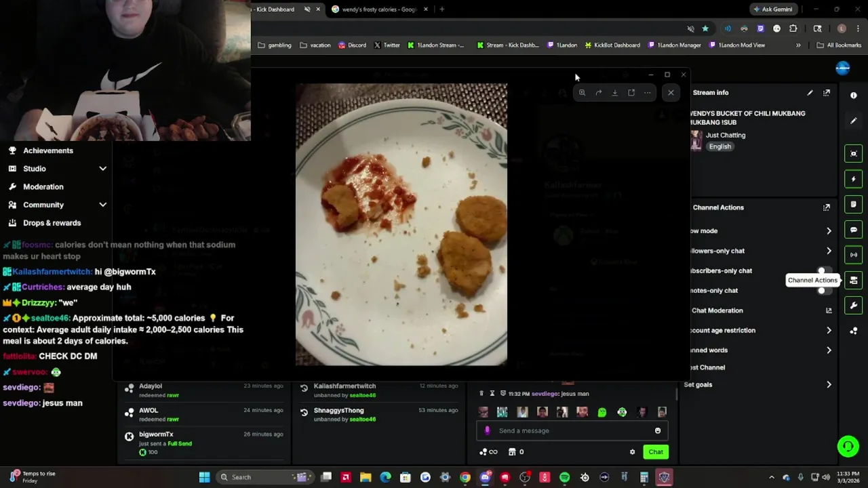Click the lightning bolt icon in right sidebar
868x488 pixels.
click(x=854, y=179)
